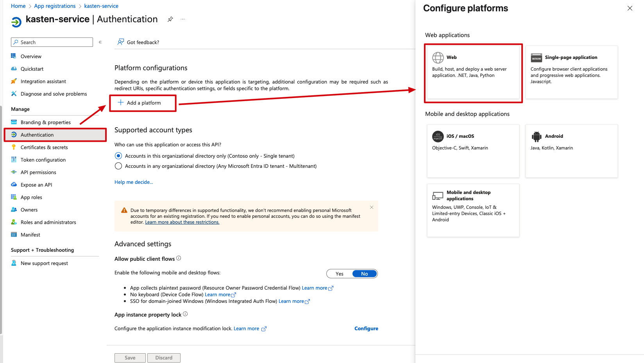Open Learn more for Windows Integrated Auth Flow
This screenshot has height=363, width=644.
294,301
